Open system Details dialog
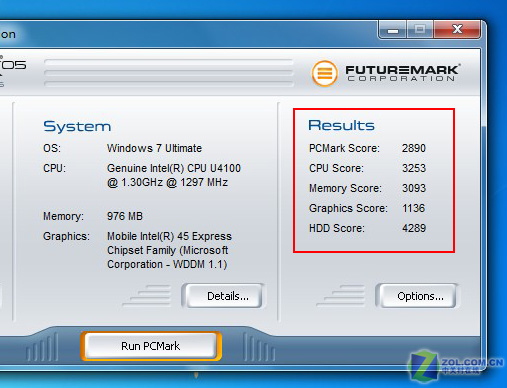The width and height of the screenshot is (507, 388). pos(223,296)
